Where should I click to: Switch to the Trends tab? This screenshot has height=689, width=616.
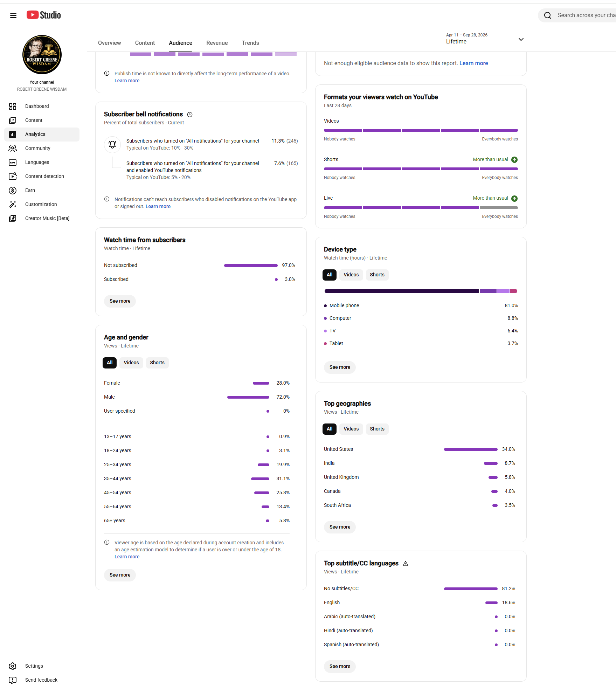(250, 43)
